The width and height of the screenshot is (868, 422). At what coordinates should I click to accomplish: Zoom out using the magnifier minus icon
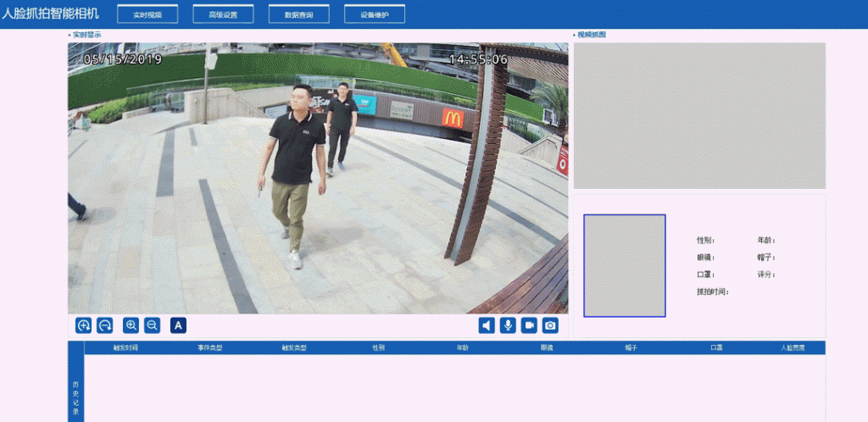pyautogui.click(x=153, y=325)
